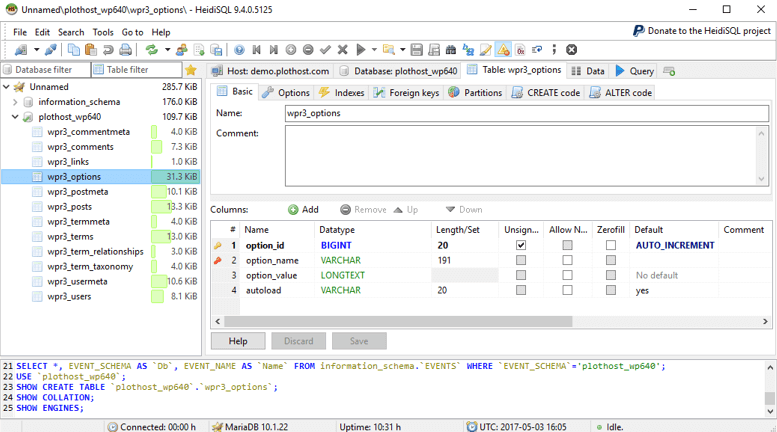Open the Go to menu

pos(132,32)
